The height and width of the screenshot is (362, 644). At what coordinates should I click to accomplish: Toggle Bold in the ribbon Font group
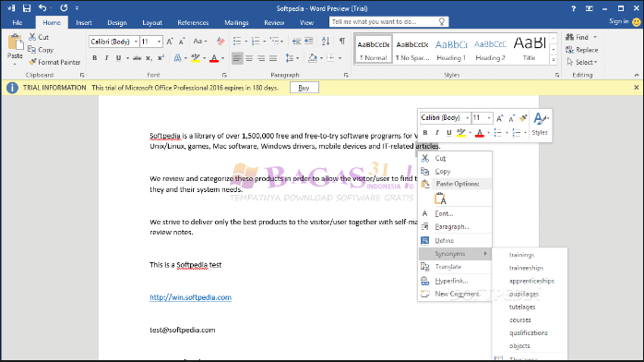[x=95, y=58]
